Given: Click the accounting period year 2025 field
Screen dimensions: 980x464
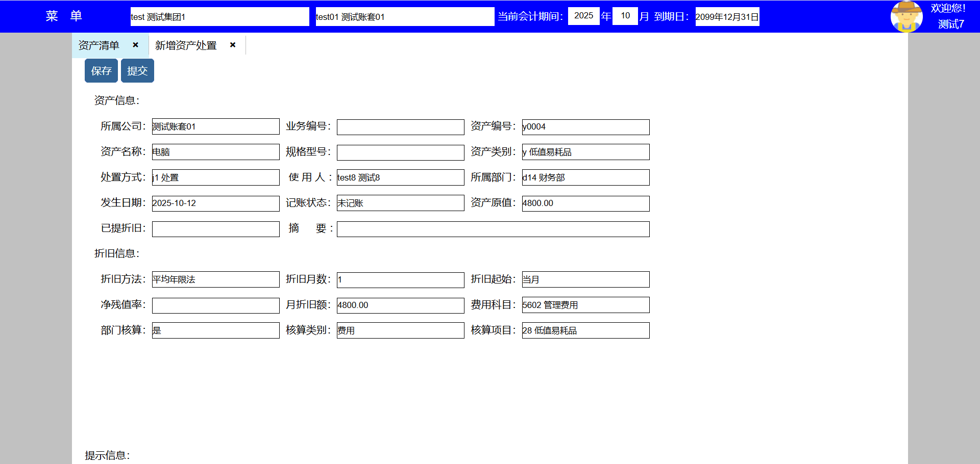Looking at the screenshot, I should tap(583, 16).
